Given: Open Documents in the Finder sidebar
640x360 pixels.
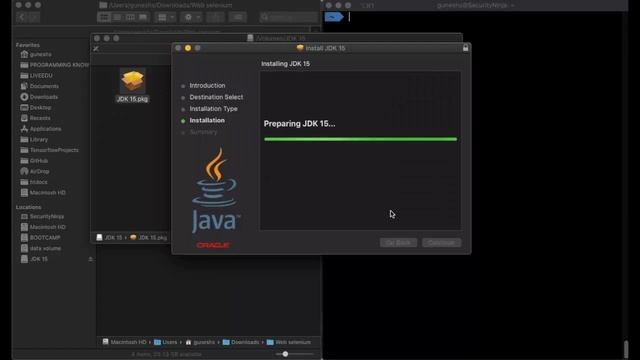Looking at the screenshot, I should [x=40, y=86].
